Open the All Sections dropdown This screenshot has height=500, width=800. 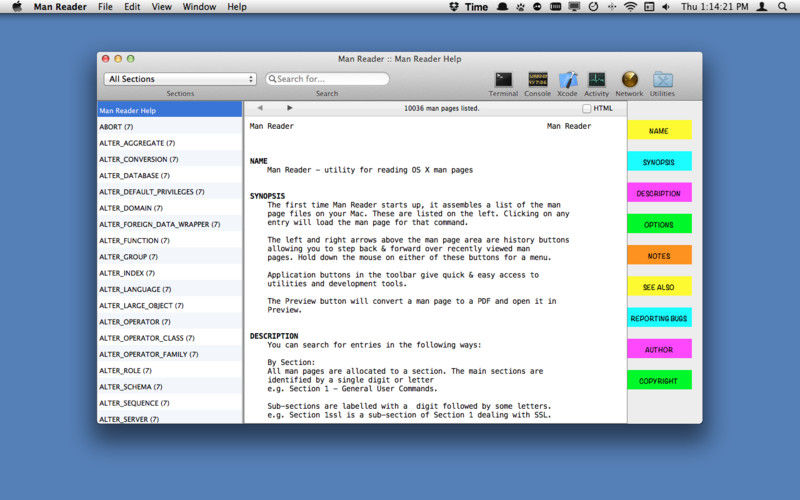click(180, 79)
